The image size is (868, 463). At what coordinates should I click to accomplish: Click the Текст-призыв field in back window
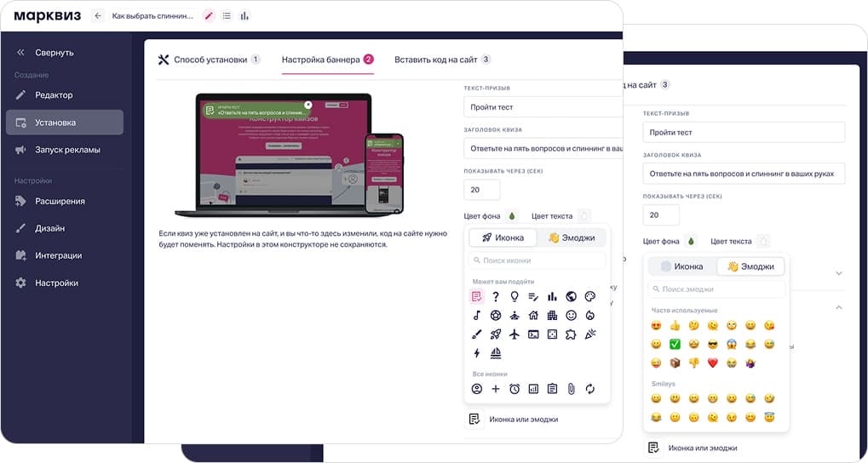[744, 132]
